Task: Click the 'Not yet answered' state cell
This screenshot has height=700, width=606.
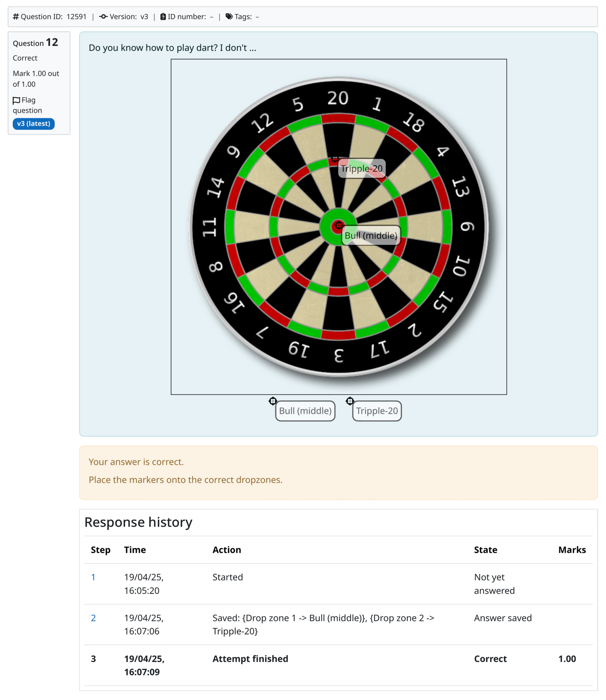Action: coord(494,584)
